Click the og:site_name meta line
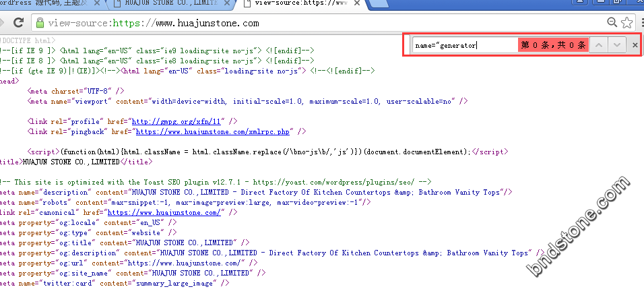 pyautogui.click(x=133, y=273)
